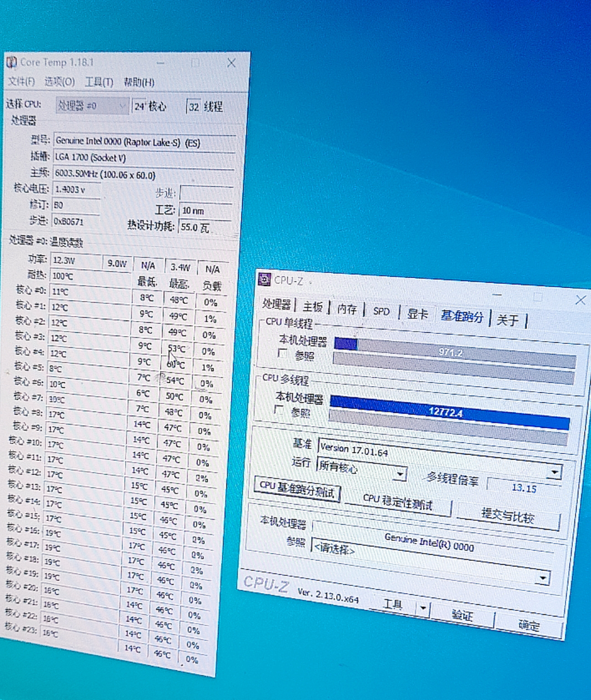Enable 参照 checkbox under CPU 多线程
The image size is (591, 700).
tap(279, 411)
